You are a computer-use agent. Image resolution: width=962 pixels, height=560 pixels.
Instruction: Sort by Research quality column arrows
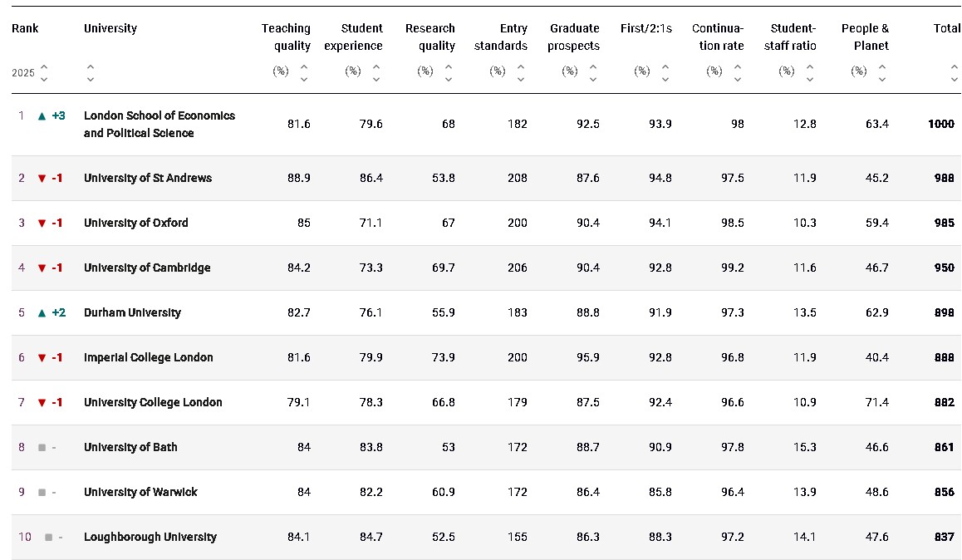[x=449, y=73]
